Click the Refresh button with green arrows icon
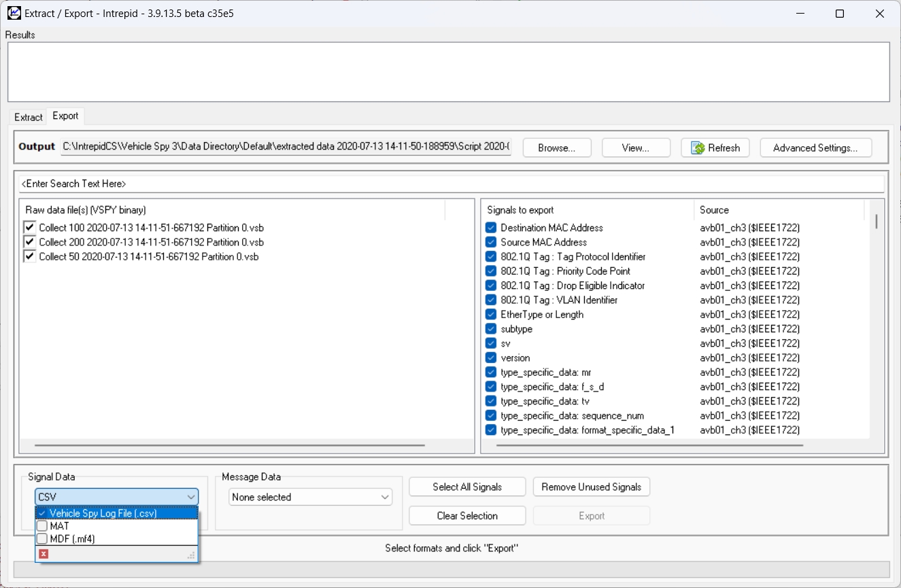Image resolution: width=901 pixels, height=588 pixels. click(x=715, y=148)
